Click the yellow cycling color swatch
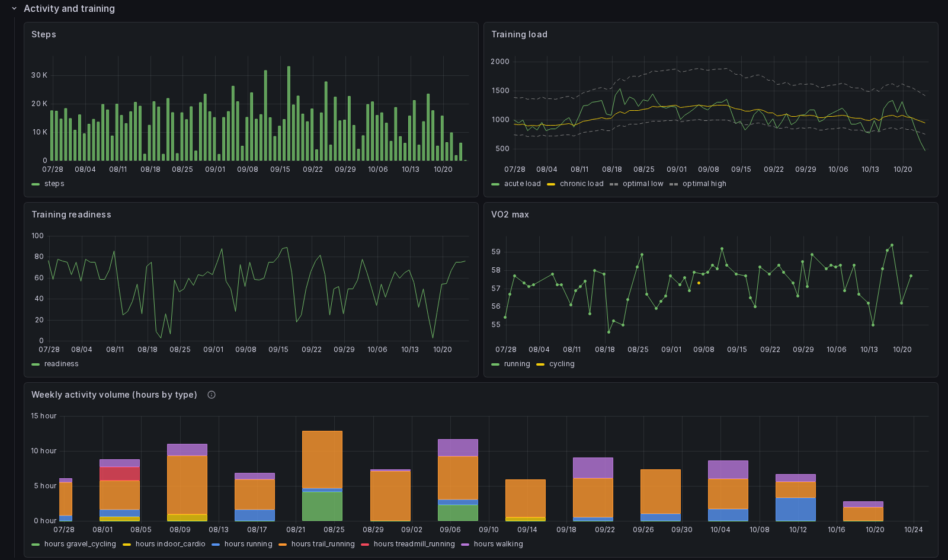The height and width of the screenshot is (560, 948). (540, 364)
